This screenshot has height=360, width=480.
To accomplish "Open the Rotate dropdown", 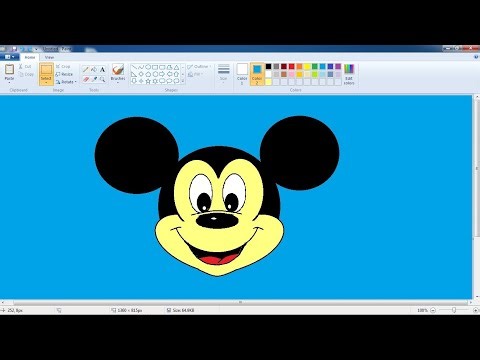I will (x=66, y=82).
